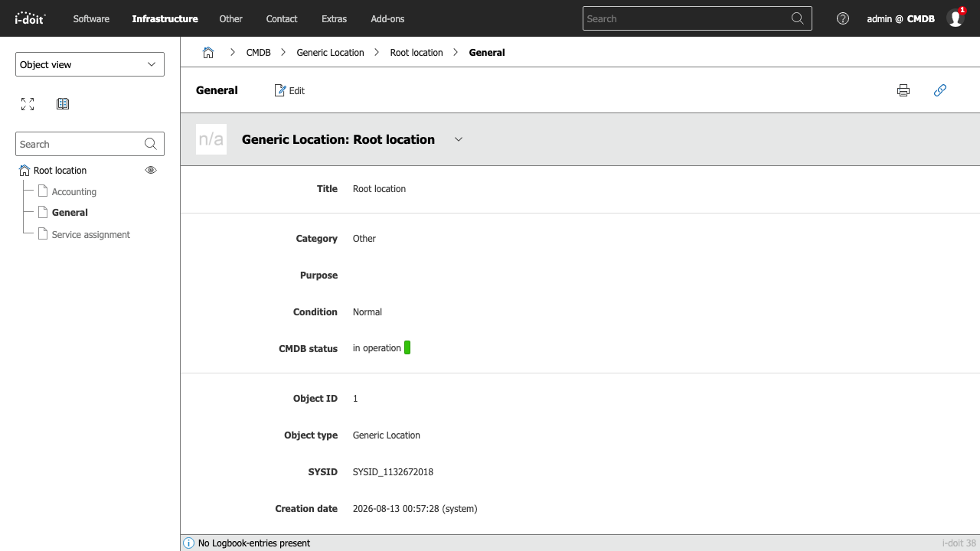Open the Other menu

click(x=230, y=18)
